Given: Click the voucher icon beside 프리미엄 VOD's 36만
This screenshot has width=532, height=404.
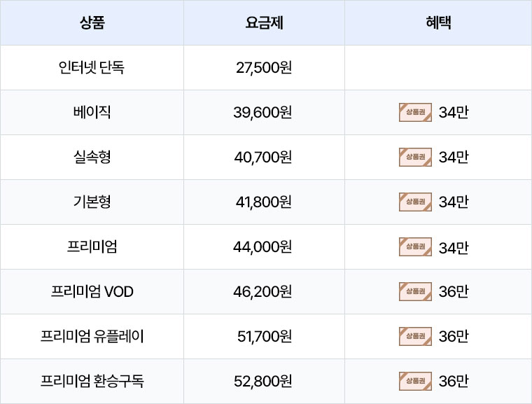Looking at the screenshot, I should tap(415, 292).
